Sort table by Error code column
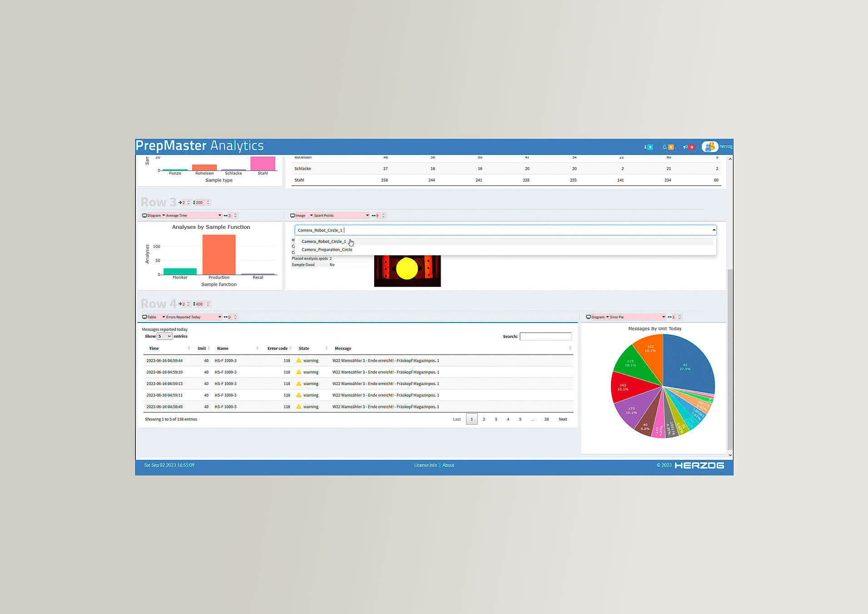The width and height of the screenshot is (868, 614). [278, 349]
